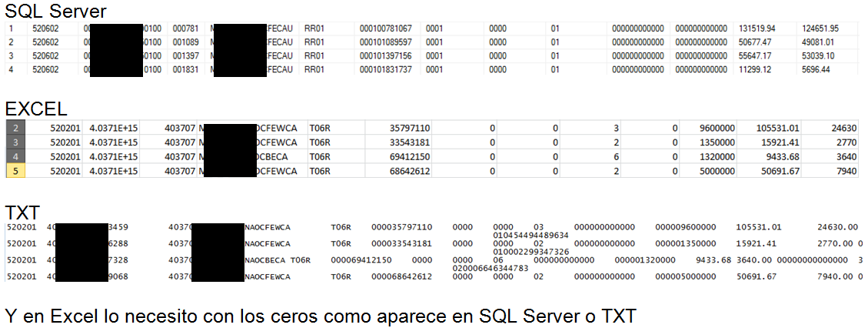Image resolution: width=868 pixels, height=328 pixels.
Task: Select SQL Server cell 001397
Action: (185, 56)
